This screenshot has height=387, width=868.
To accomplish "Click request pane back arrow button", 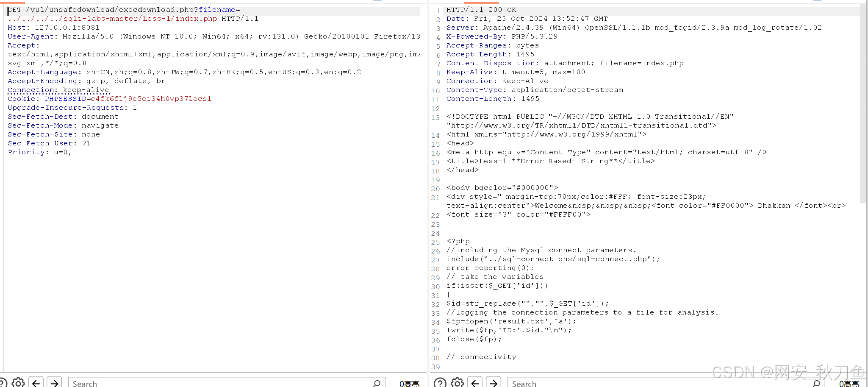I will pos(36,383).
